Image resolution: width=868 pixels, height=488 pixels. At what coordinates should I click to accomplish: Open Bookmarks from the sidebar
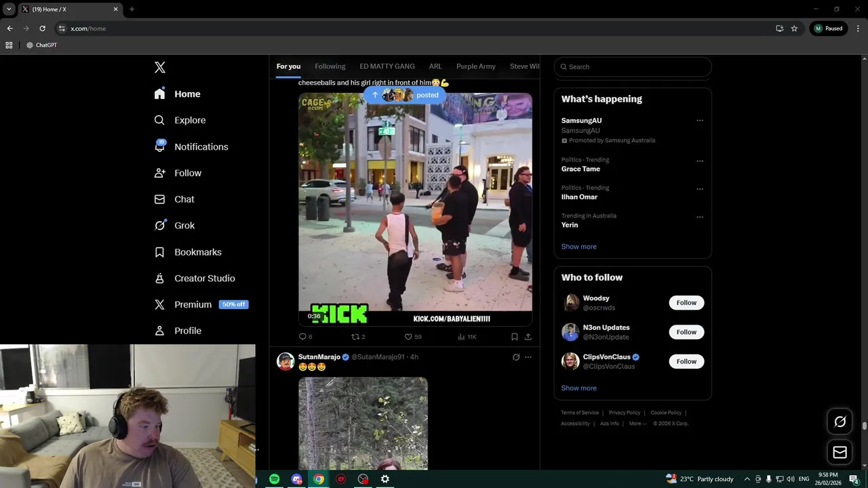(x=189, y=252)
